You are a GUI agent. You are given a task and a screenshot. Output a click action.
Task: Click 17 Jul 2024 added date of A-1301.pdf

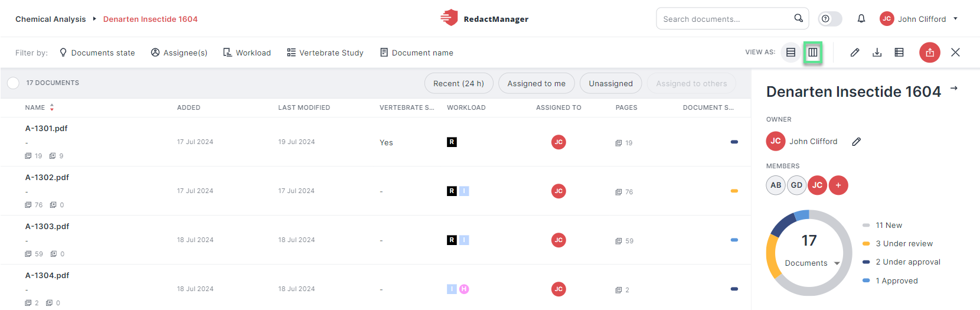195,142
